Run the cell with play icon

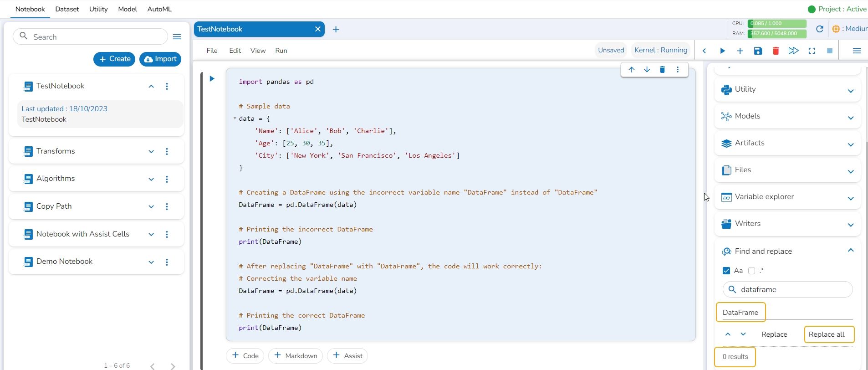[x=212, y=79]
